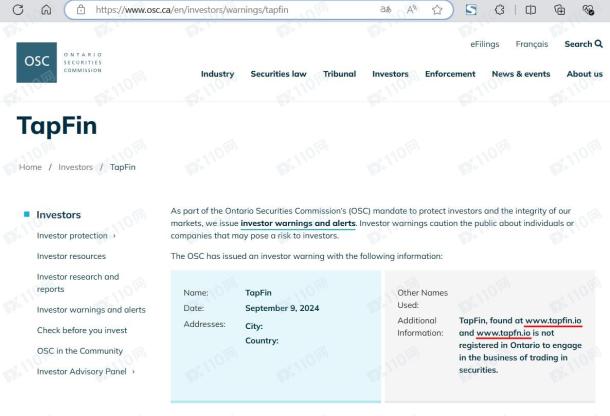Open Investor warnings and alerts in sidebar
The height and width of the screenshot is (416, 610).
click(91, 310)
